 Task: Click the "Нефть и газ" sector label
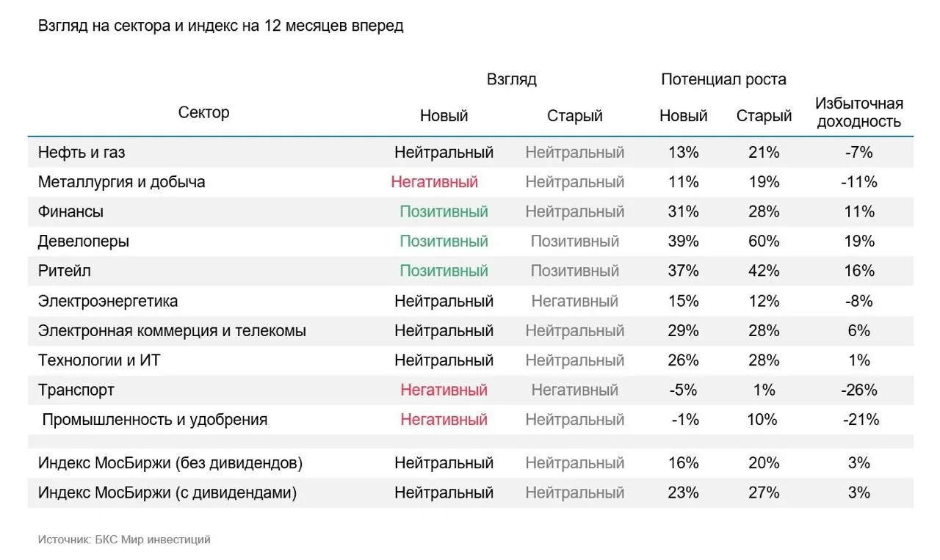(82, 153)
